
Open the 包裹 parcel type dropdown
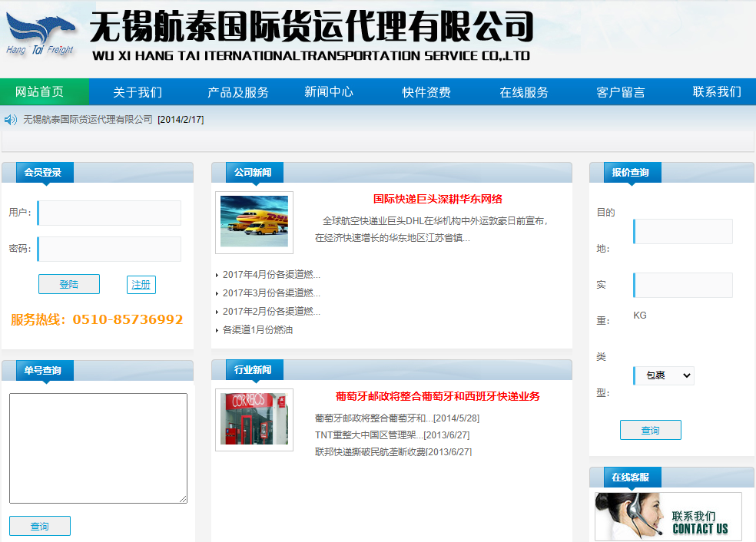tap(663, 375)
